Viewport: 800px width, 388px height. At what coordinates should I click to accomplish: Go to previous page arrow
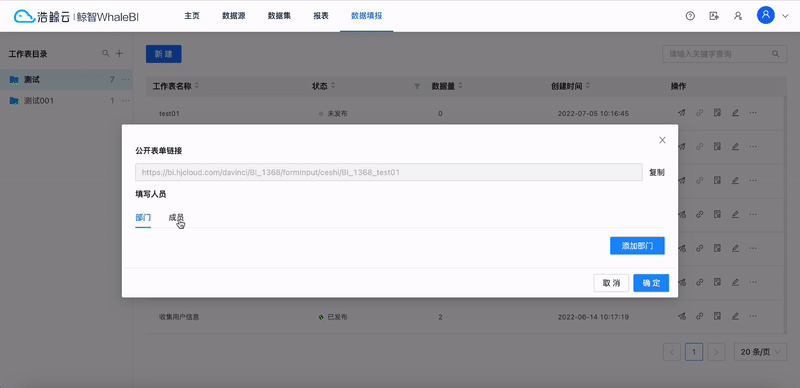click(x=671, y=351)
